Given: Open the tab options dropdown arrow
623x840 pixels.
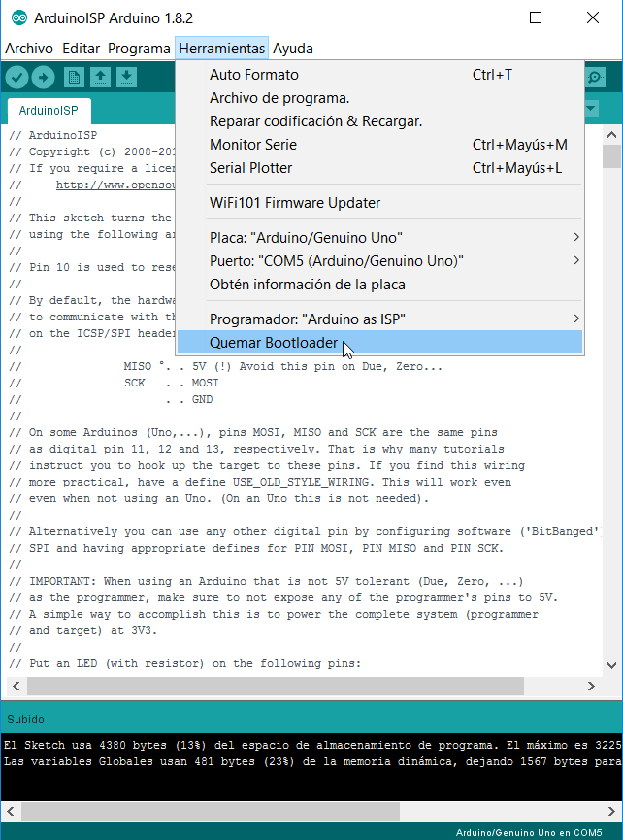Looking at the screenshot, I should [x=591, y=109].
